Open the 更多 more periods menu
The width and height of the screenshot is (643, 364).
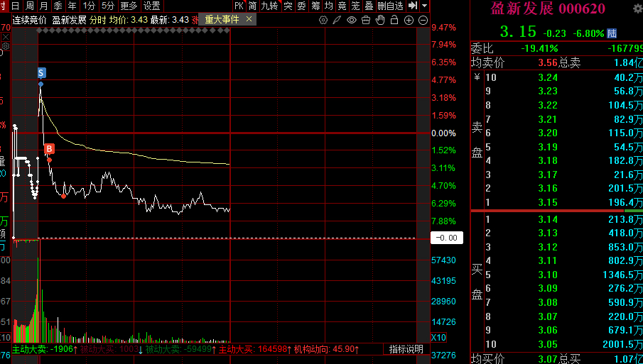(129, 6)
